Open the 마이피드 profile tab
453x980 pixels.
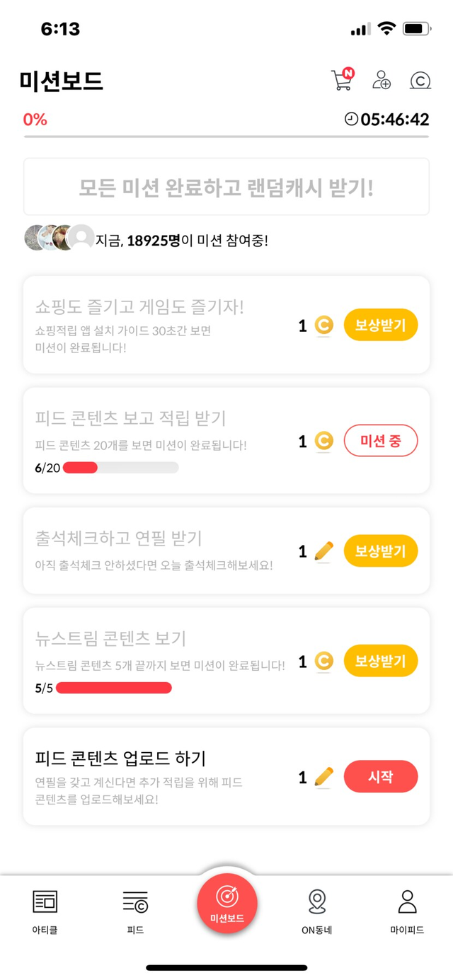click(x=407, y=911)
